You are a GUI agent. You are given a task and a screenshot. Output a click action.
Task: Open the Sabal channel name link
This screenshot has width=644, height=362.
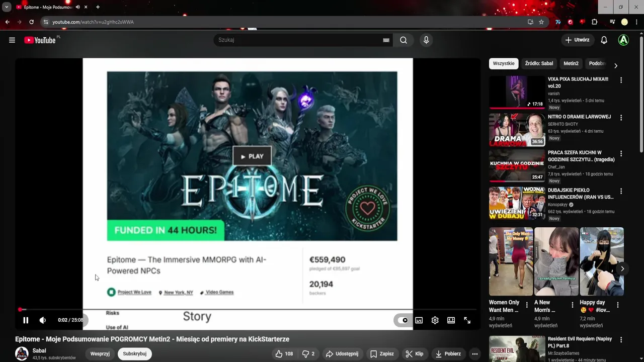pyautogui.click(x=39, y=350)
